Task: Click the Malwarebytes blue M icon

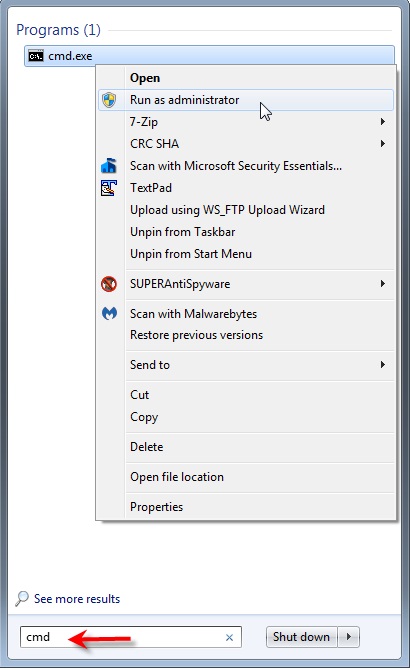Action: click(x=109, y=314)
